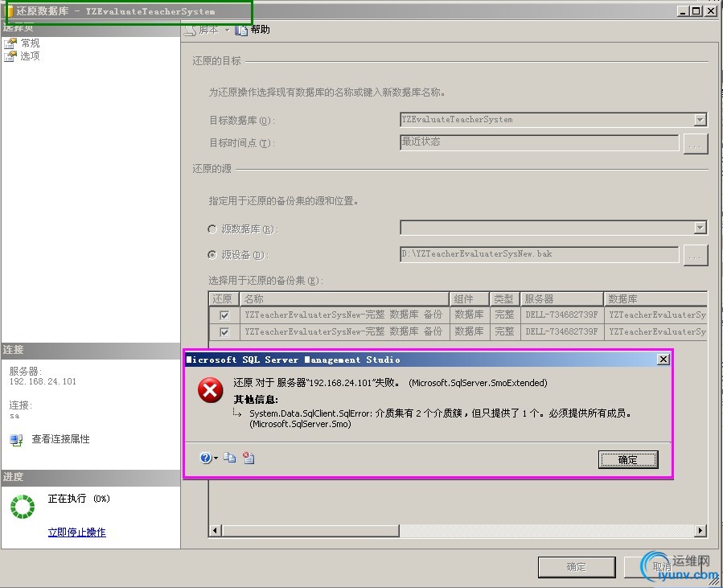Select 源数据库 radio button
This screenshot has width=723, height=588.
212,229
